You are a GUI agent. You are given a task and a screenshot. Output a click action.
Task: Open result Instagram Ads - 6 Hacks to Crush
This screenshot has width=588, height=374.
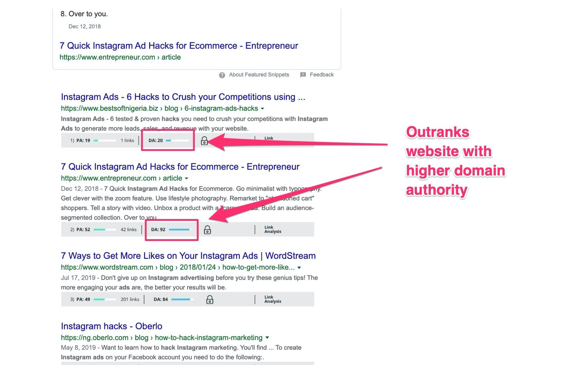(x=183, y=97)
